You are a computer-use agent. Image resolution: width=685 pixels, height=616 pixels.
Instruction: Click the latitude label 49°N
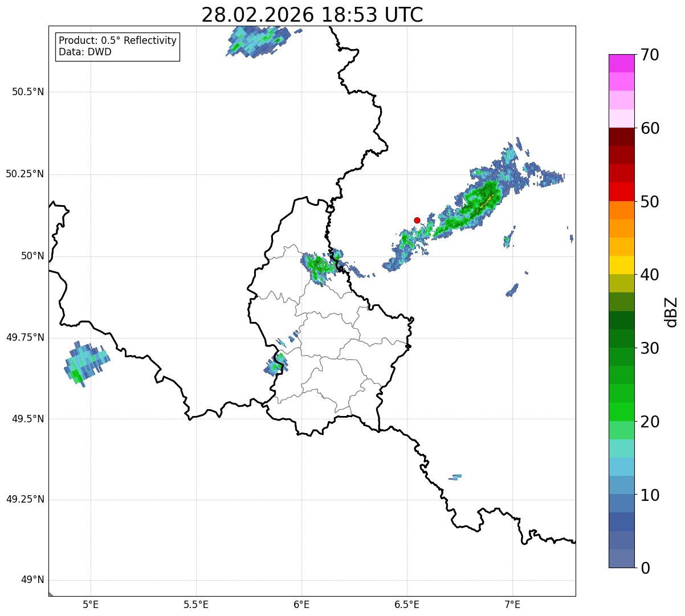(32, 580)
